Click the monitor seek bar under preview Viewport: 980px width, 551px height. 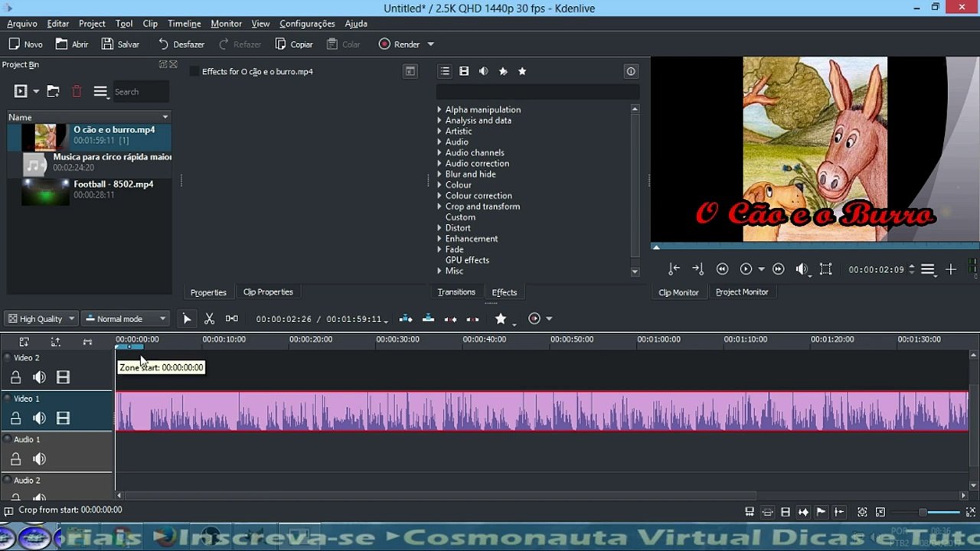tap(813, 246)
